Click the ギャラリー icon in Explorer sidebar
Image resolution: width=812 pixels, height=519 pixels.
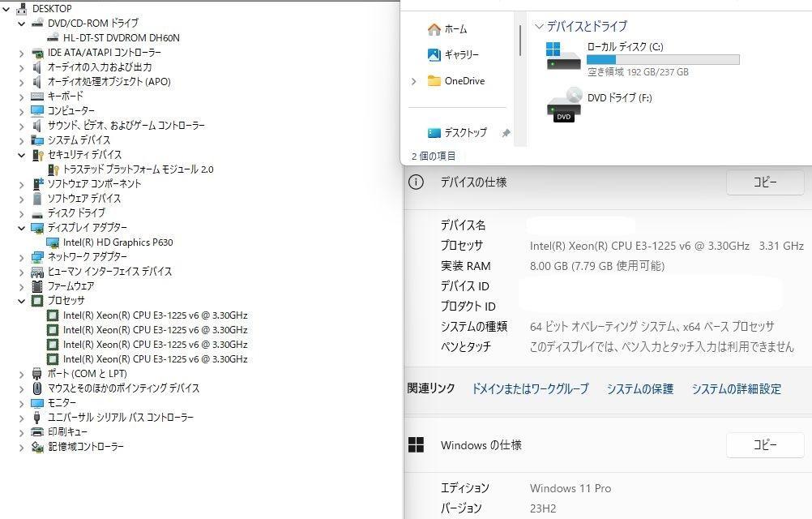(434, 54)
